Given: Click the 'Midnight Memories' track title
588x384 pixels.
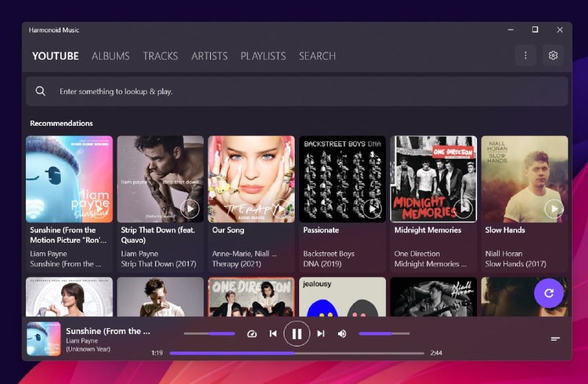Looking at the screenshot, I should coord(428,230).
